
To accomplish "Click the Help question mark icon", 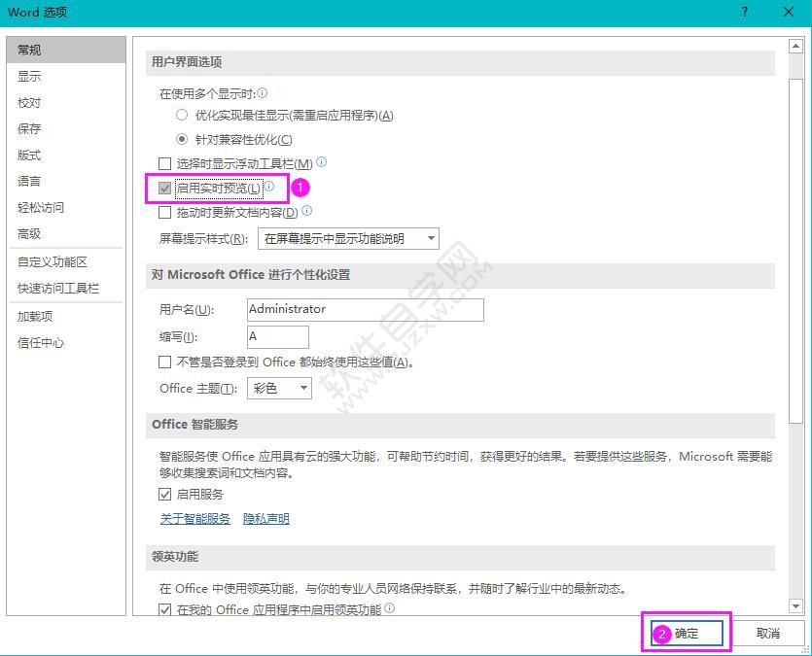I will click(x=744, y=13).
